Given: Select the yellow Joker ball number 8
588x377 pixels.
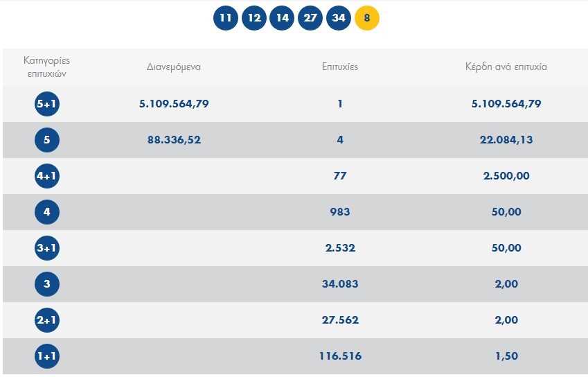Looking at the screenshot, I should [367, 18].
